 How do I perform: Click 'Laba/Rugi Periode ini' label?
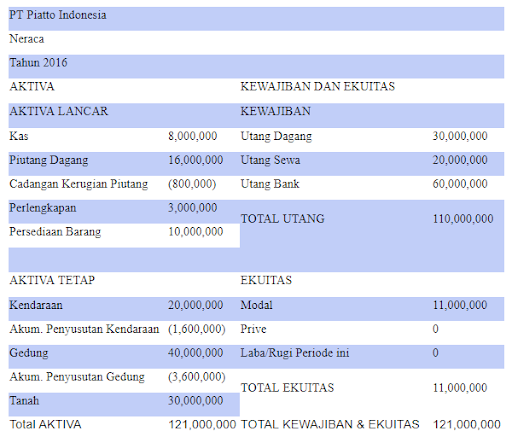pyautogui.click(x=295, y=353)
